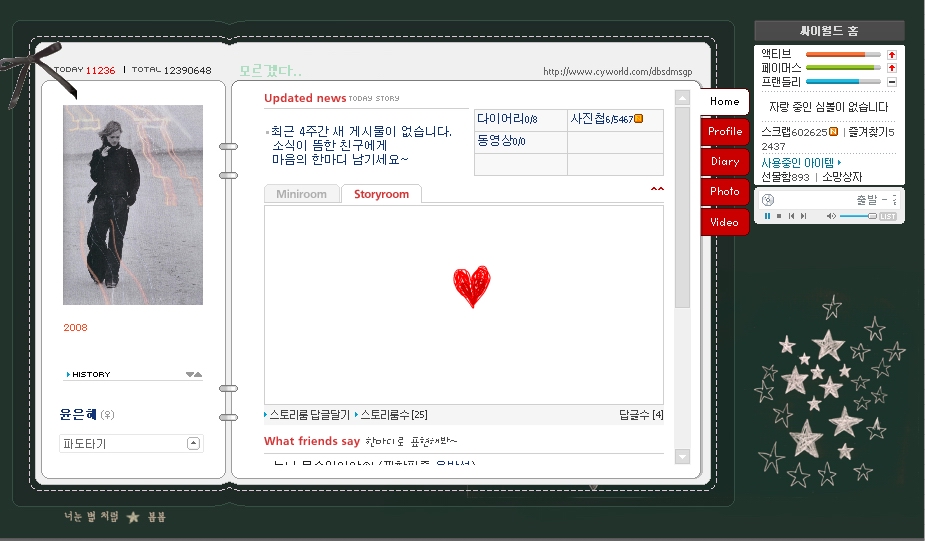The image size is (925, 541).
Task: Click the minus icon next to 프랜들리
Action: [x=892, y=82]
